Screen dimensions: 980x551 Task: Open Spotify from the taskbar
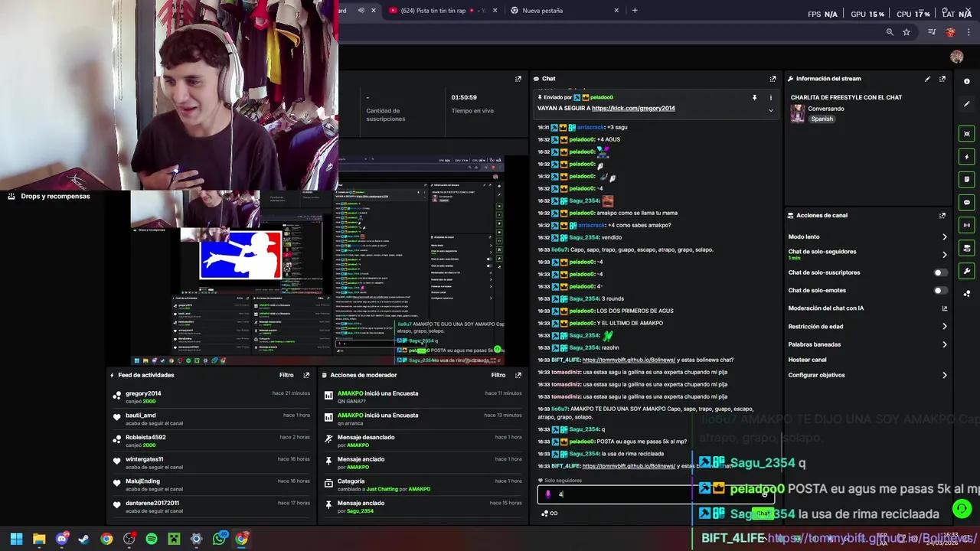[152, 539]
